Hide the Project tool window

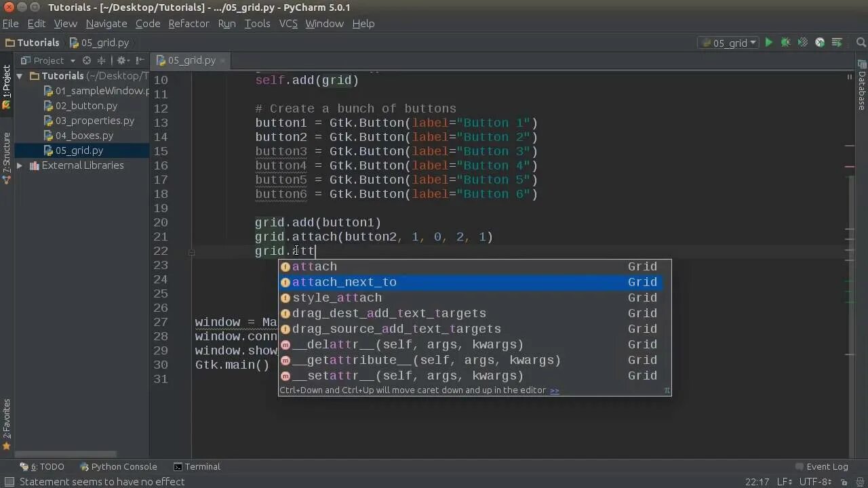(140, 60)
